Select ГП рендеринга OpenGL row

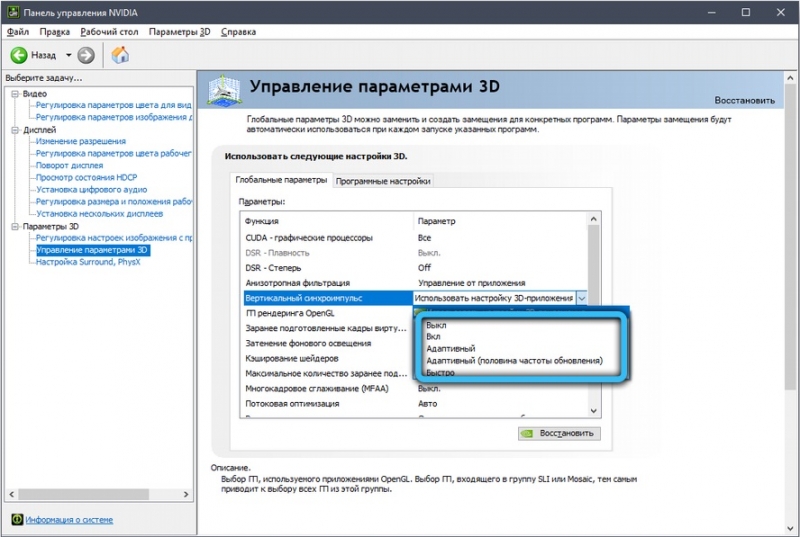tap(327, 313)
